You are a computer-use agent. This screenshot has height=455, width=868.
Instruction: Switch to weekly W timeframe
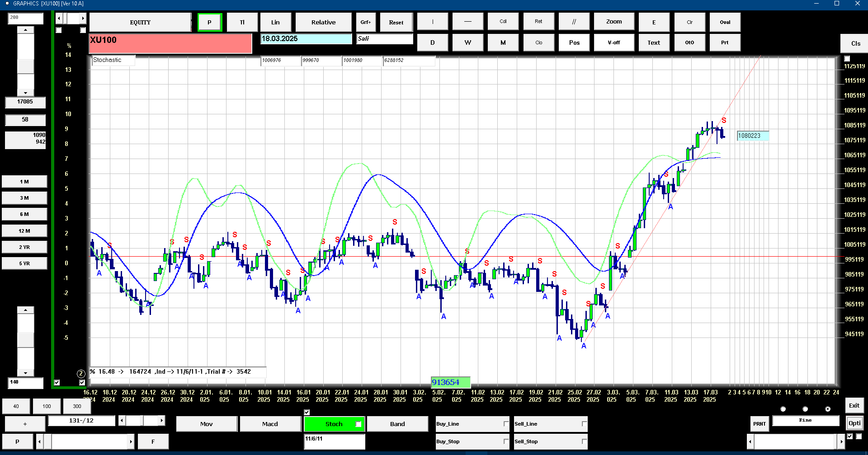pyautogui.click(x=468, y=42)
